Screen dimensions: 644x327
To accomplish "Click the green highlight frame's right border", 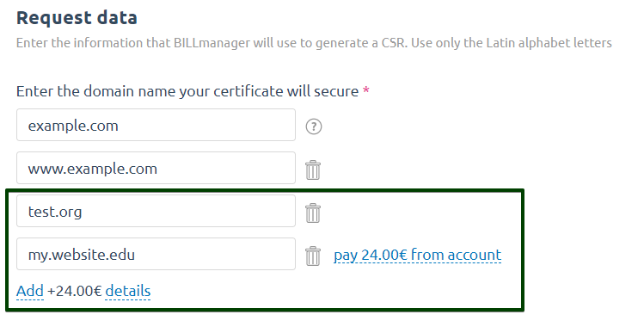I will pos(523,250).
